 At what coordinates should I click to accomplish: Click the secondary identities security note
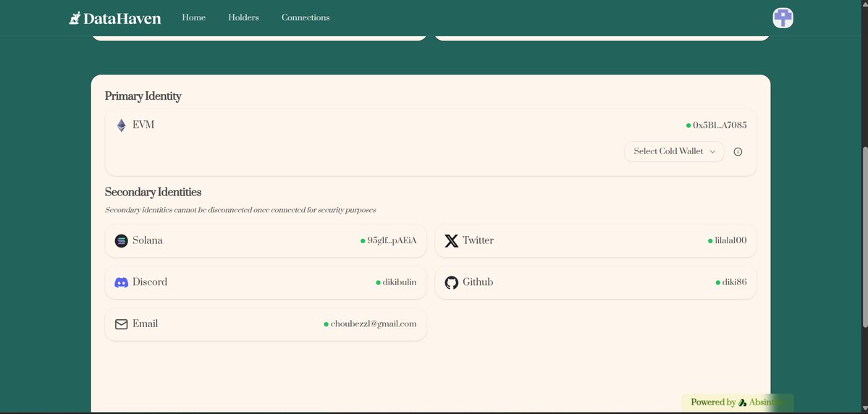tap(240, 211)
